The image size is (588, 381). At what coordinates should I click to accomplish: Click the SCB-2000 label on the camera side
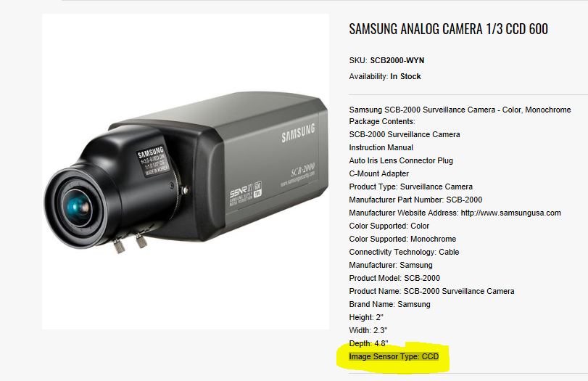[302, 171]
